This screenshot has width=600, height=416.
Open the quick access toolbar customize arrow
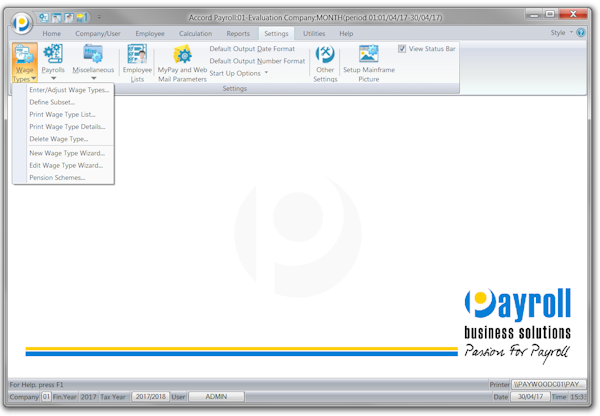pyautogui.click(x=99, y=17)
